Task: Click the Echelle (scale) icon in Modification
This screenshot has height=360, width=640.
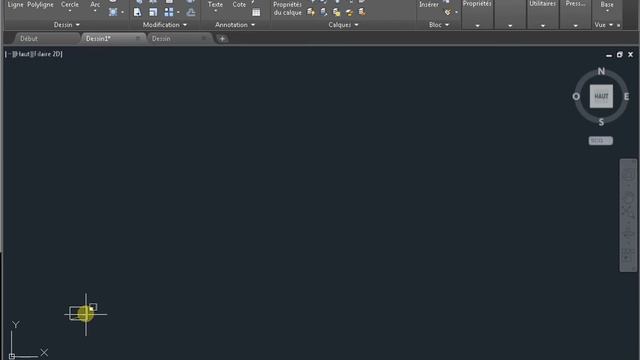Action: point(153,12)
